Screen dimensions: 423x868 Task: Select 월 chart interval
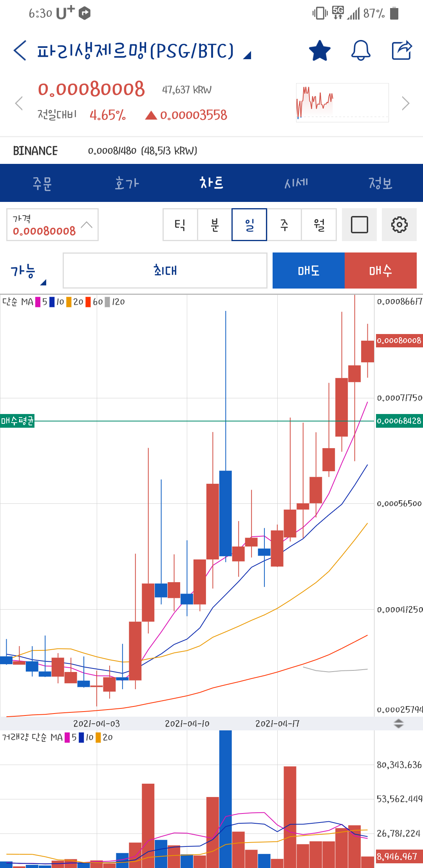[x=319, y=225]
